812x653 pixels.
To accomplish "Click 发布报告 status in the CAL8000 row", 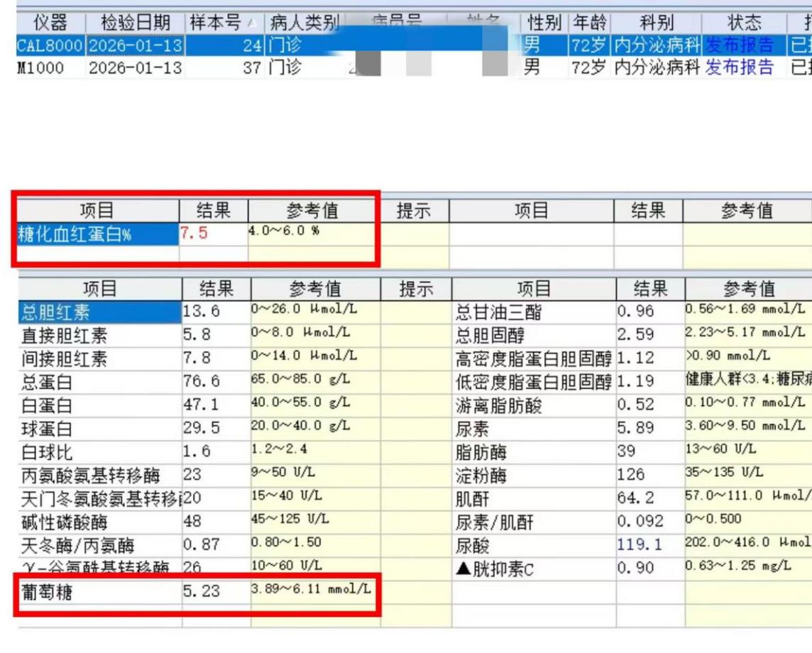I will click(x=739, y=45).
